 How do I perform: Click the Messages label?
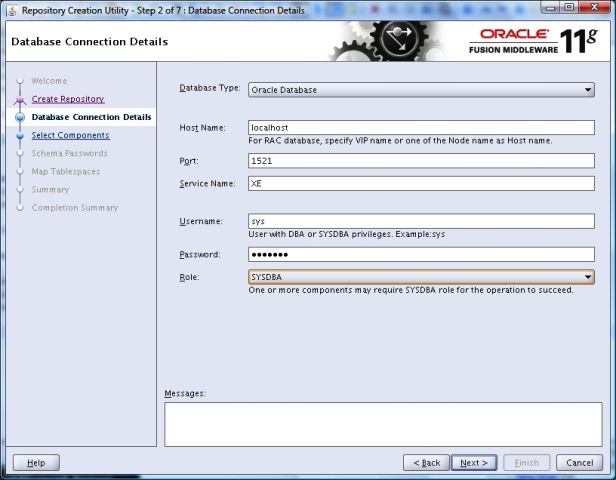185,393
